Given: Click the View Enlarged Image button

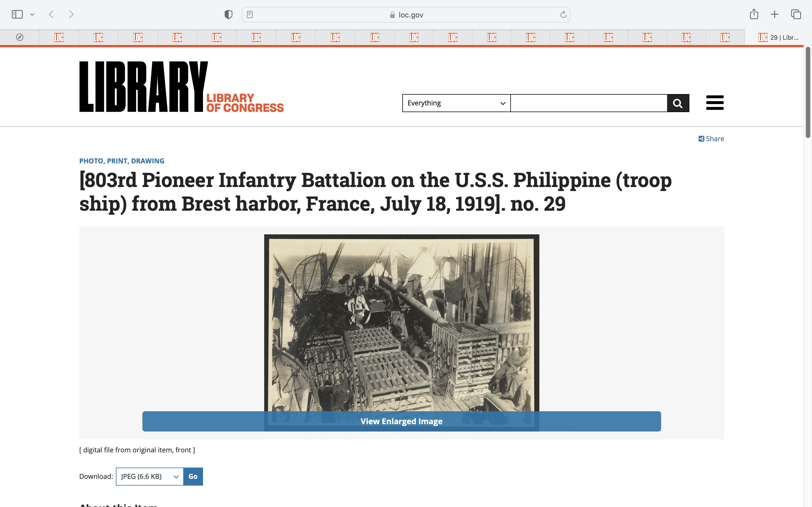Looking at the screenshot, I should 401,421.
